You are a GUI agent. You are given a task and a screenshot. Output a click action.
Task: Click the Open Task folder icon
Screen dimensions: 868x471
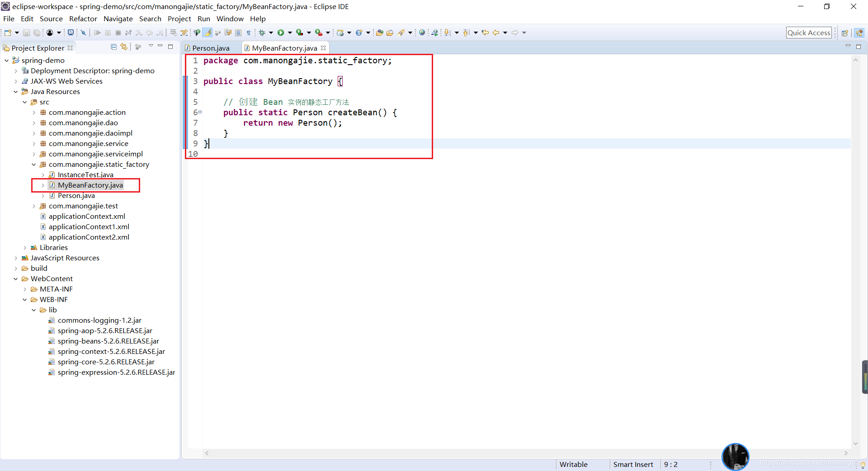pos(390,33)
